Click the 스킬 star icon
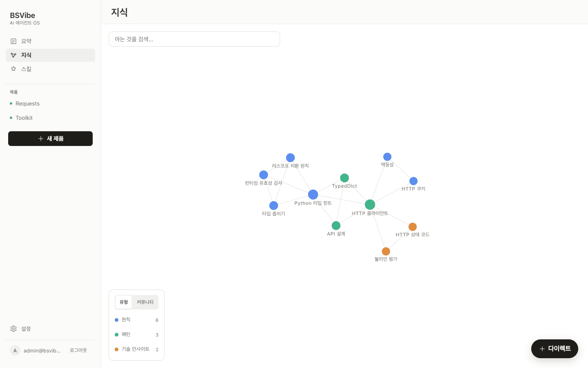The height and width of the screenshot is (368, 588). 13,69
